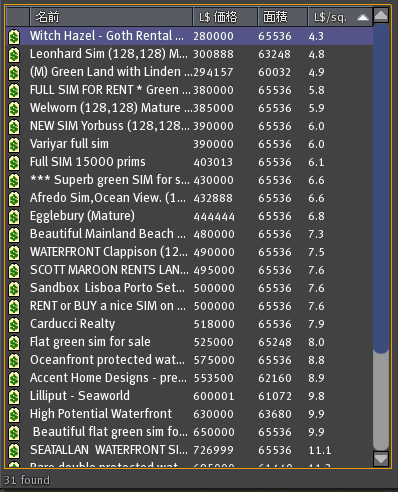Sort by the 面積 column header
Image resolution: width=398 pixels, height=492 pixels.
pyautogui.click(x=283, y=17)
